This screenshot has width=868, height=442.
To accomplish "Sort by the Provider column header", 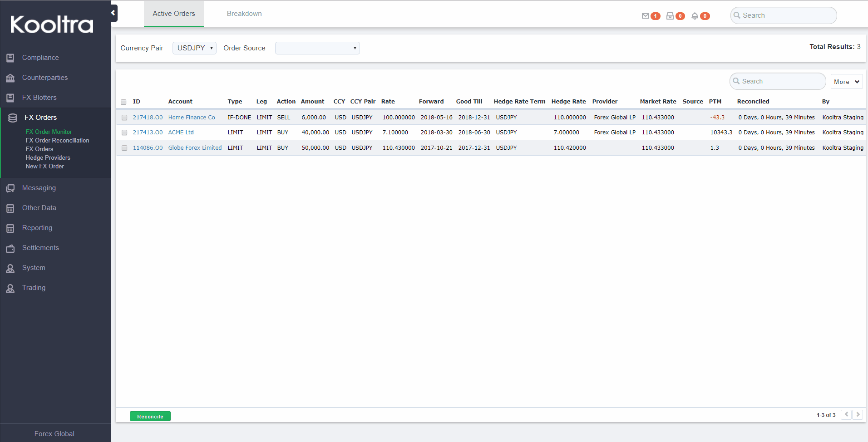I will pyautogui.click(x=605, y=101).
